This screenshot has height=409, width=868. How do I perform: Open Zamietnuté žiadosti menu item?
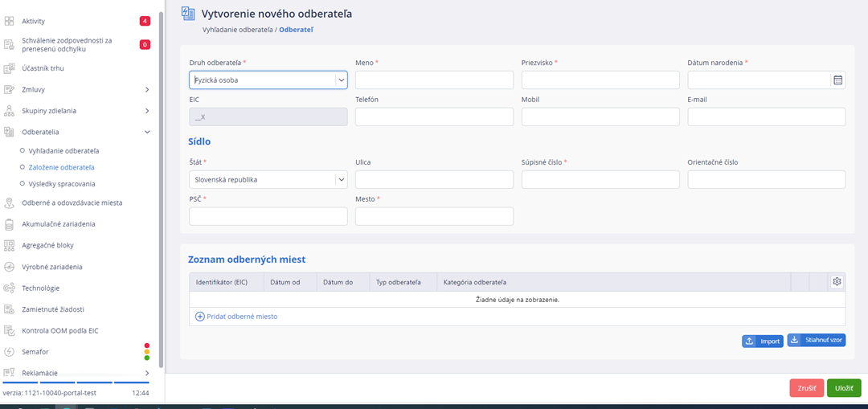(53, 309)
